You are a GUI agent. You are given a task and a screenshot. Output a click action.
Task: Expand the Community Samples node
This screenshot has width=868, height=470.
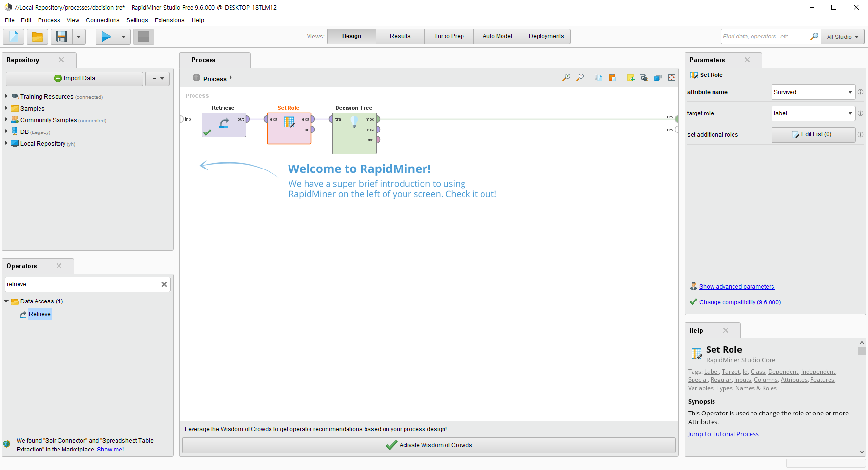[6, 120]
